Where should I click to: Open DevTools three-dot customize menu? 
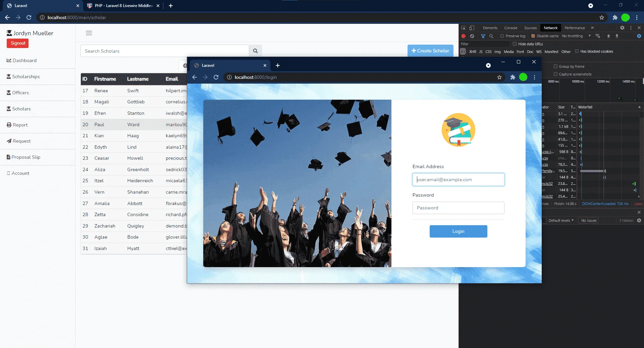click(631, 28)
